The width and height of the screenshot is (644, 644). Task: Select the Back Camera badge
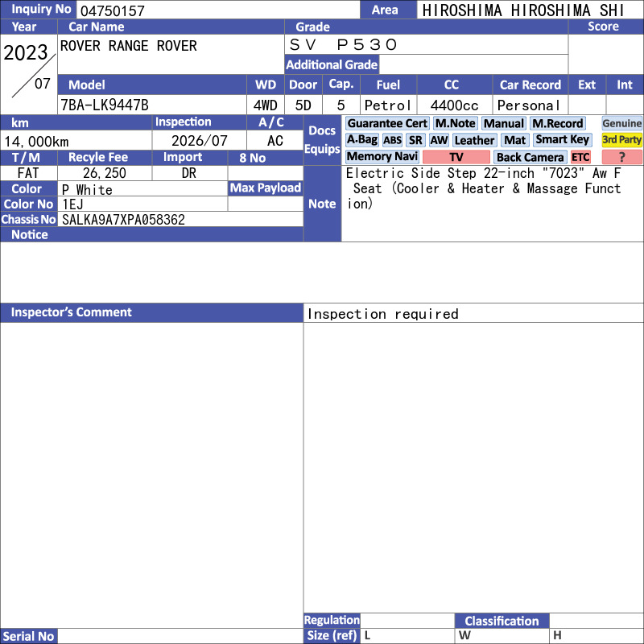[530, 157]
